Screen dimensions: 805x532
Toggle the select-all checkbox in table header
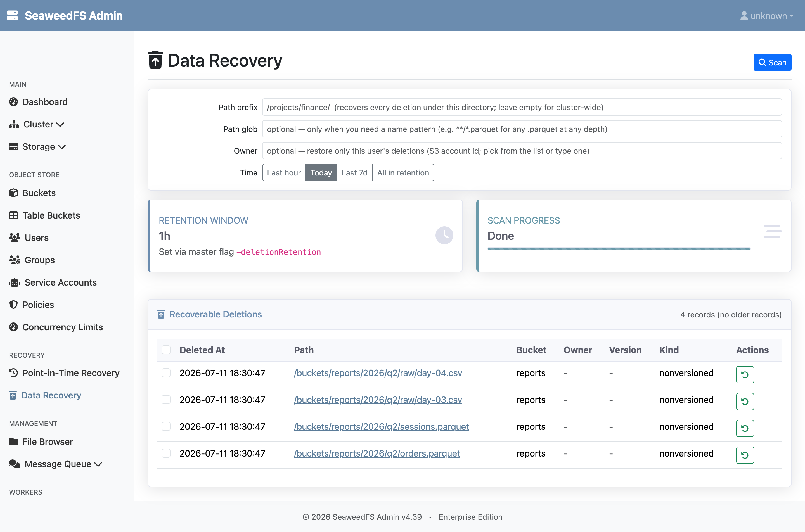coord(166,350)
